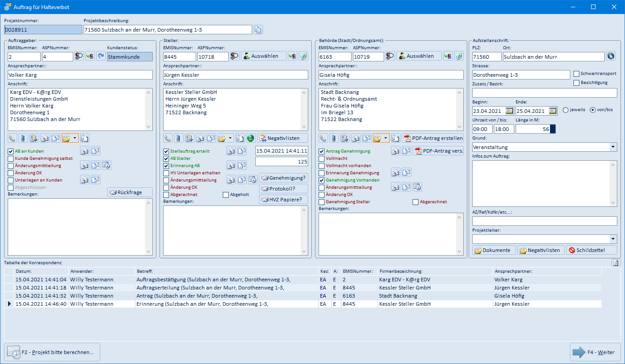Click the calendar-clock icon in Auftraggeber Änderungsmitteilung row
This screenshot has height=364, width=625.
point(106,165)
